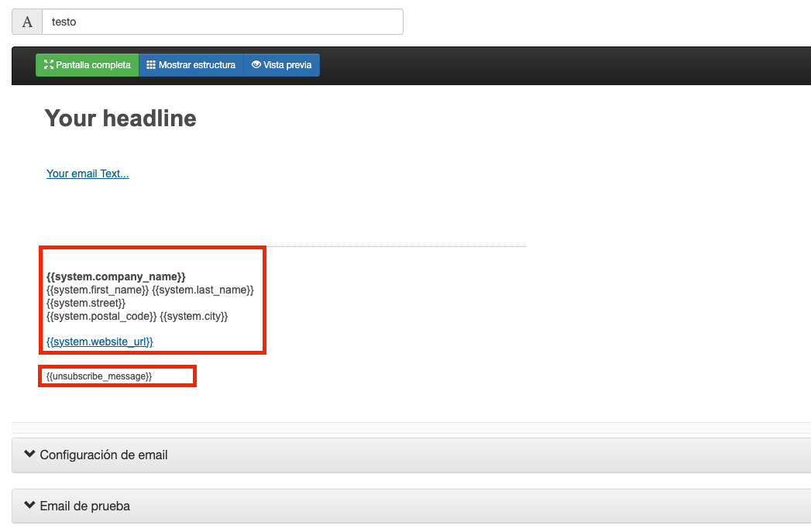Click the 'A' icon beside the testo field
Image resolution: width=811 pixels, height=532 pixels.
tap(27, 22)
